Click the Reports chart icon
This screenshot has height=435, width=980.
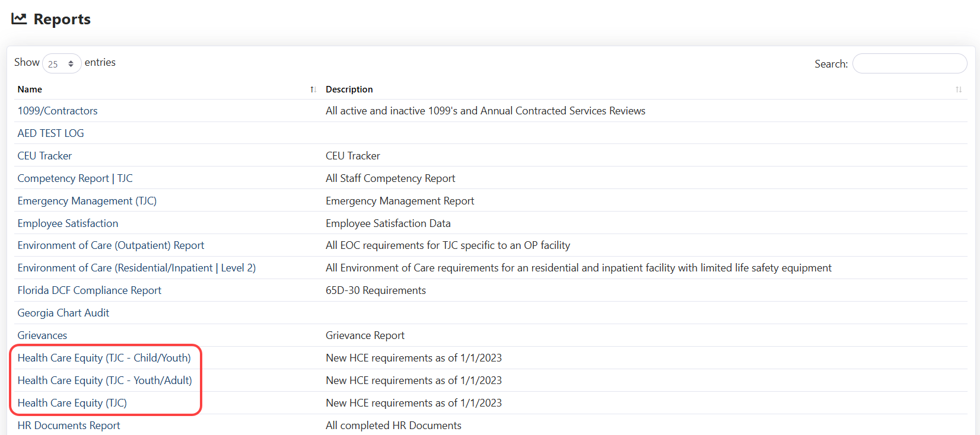[x=19, y=19]
